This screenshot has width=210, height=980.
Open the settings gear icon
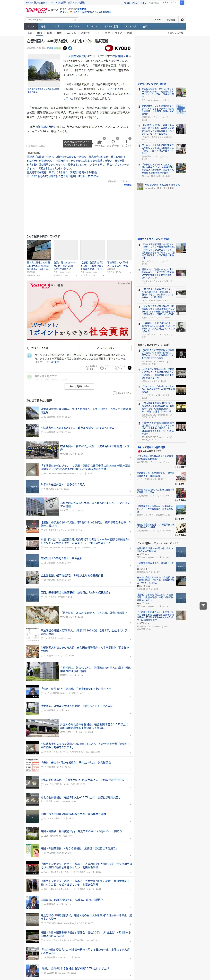tap(182, 20)
